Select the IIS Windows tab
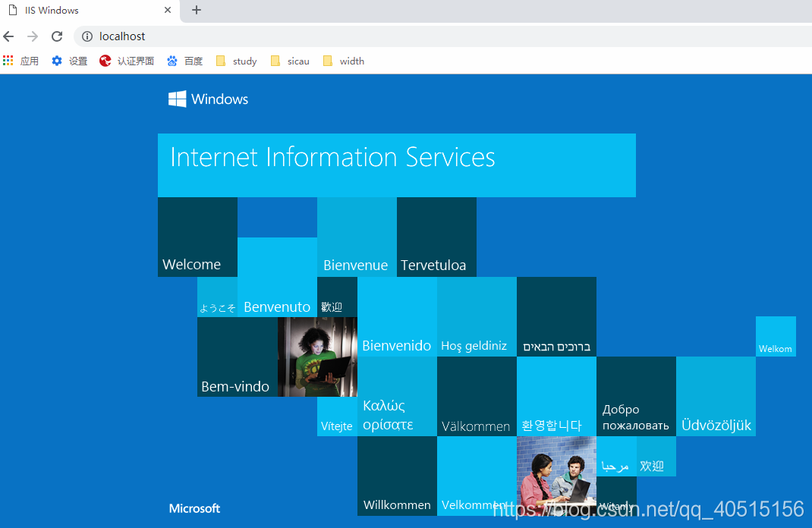This screenshot has width=812, height=528. (90, 11)
